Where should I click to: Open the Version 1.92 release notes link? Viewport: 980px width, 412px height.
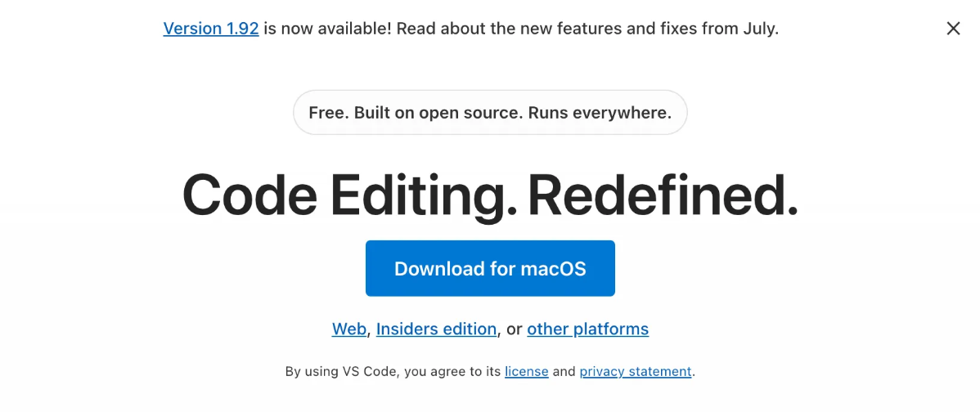tap(210, 29)
